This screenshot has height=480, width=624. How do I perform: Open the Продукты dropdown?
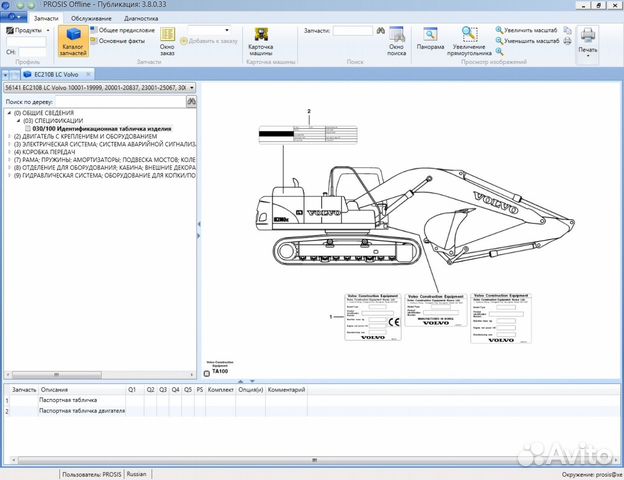click(26, 30)
